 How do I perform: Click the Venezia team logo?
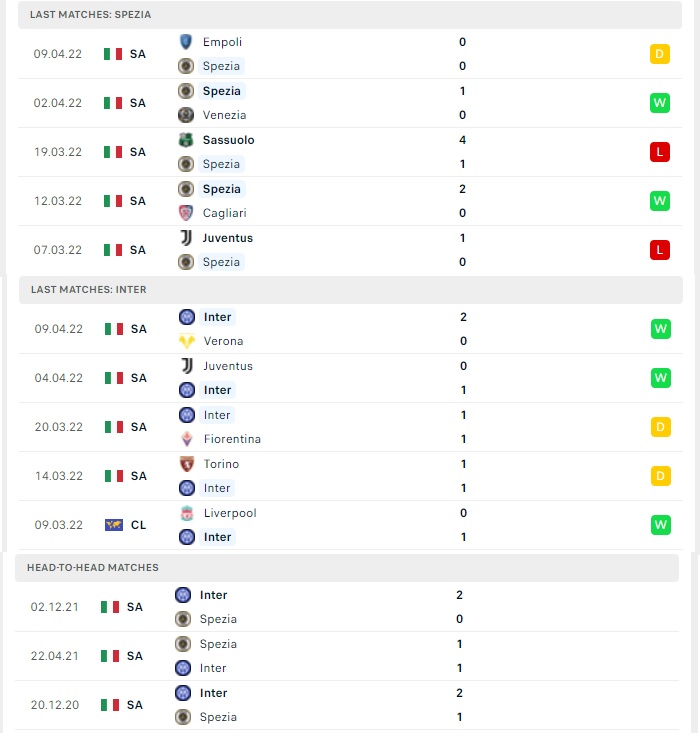pos(186,115)
